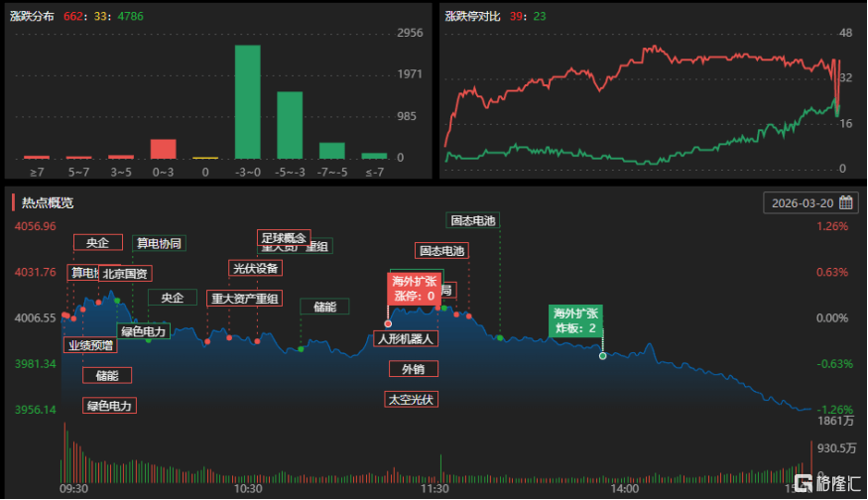Select the green 储能 label near 10:30
This screenshot has height=500, width=868.
(324, 307)
